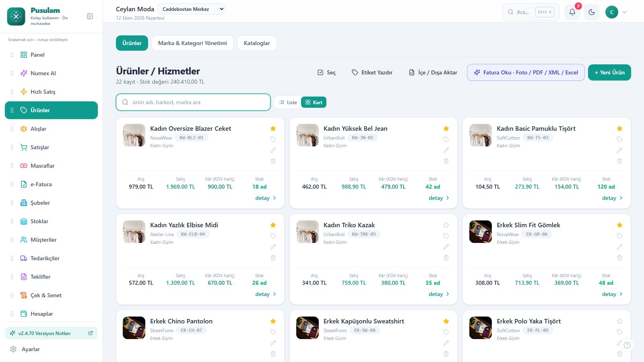
Task: Delete Kadın Oversize Blazer Ceket trash icon
Action: coord(273,161)
